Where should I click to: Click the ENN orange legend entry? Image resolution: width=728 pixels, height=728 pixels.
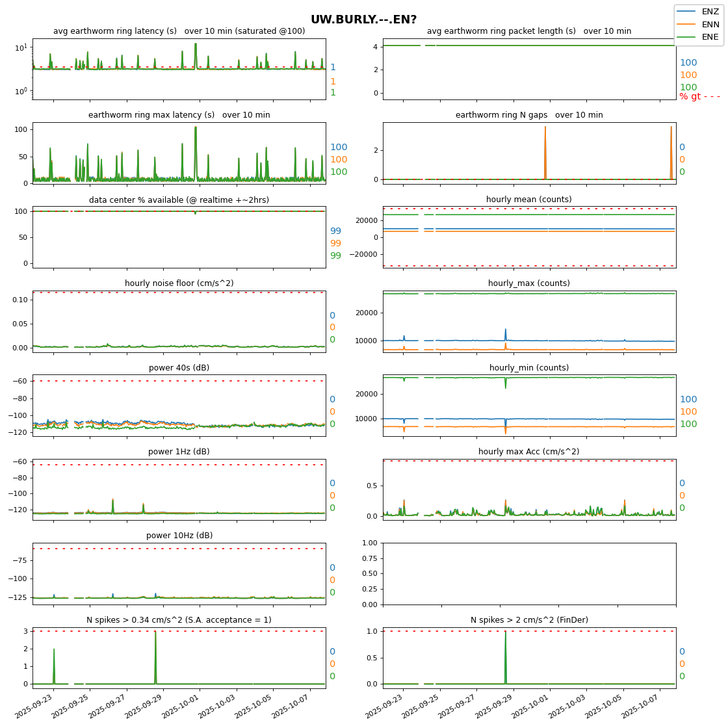click(x=710, y=25)
